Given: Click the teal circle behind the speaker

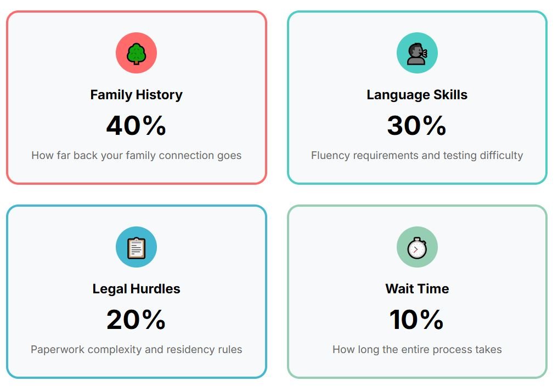Looking at the screenshot, I should [417, 53].
